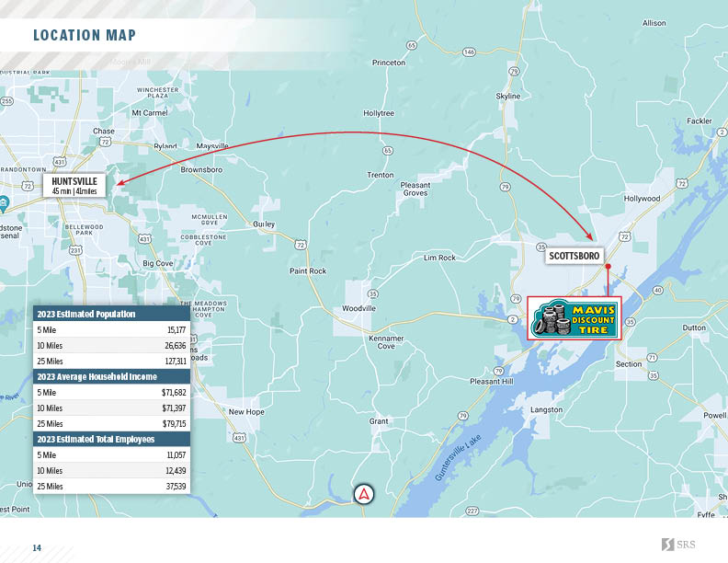
Task: Click the route 35 shield above Woodville
Action: coord(372,293)
